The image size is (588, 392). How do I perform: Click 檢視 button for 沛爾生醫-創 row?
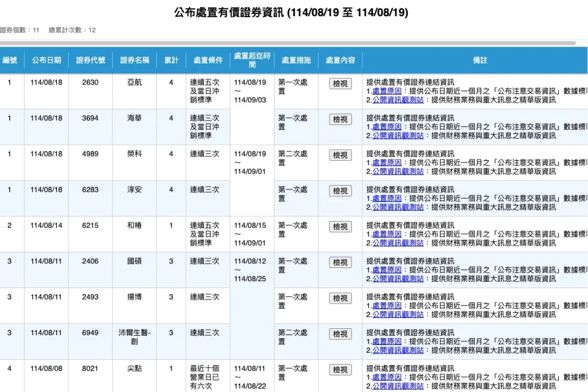340,334
